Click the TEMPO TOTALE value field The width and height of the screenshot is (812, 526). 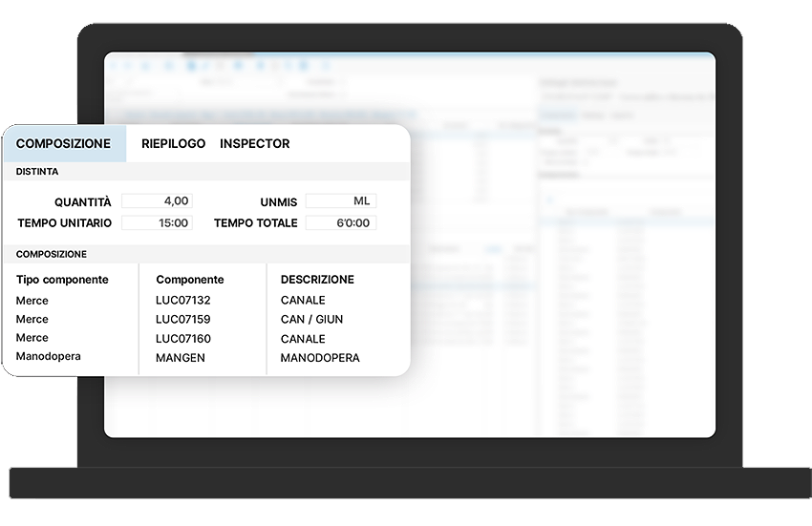pos(340,223)
